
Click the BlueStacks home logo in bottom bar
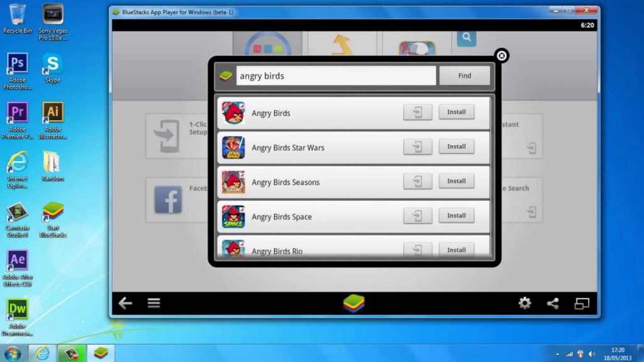pos(353,304)
